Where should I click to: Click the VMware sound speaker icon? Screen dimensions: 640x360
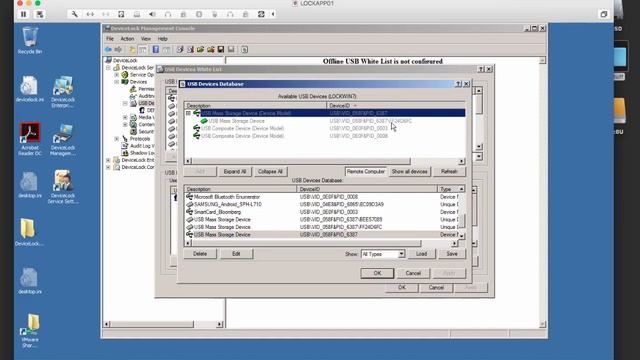[152, 14]
